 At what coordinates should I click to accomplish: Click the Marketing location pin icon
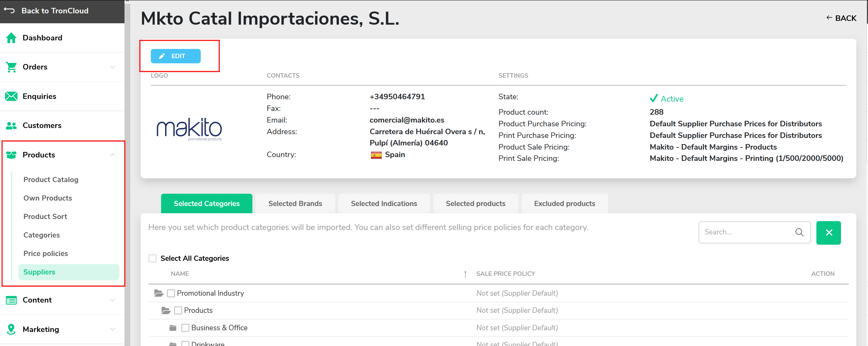(x=11, y=329)
